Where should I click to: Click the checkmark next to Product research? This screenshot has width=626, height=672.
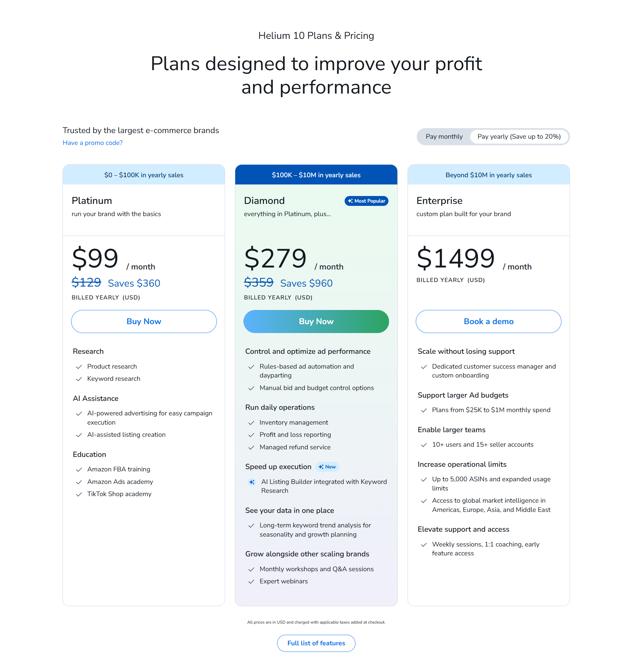(x=79, y=367)
